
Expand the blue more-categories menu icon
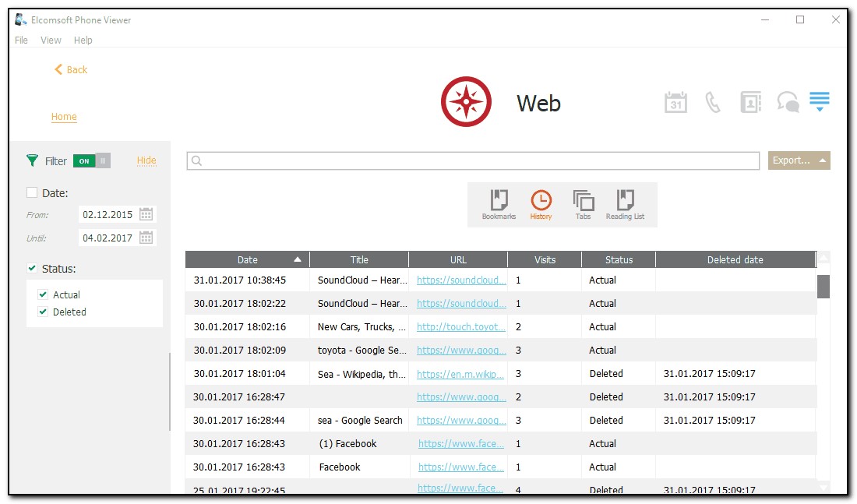click(819, 102)
